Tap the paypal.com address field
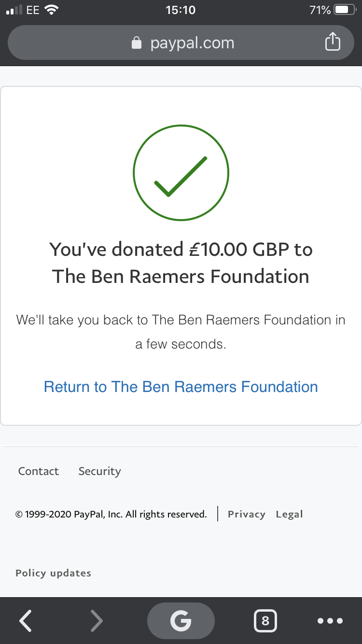This screenshot has height=644, width=362. (192, 43)
